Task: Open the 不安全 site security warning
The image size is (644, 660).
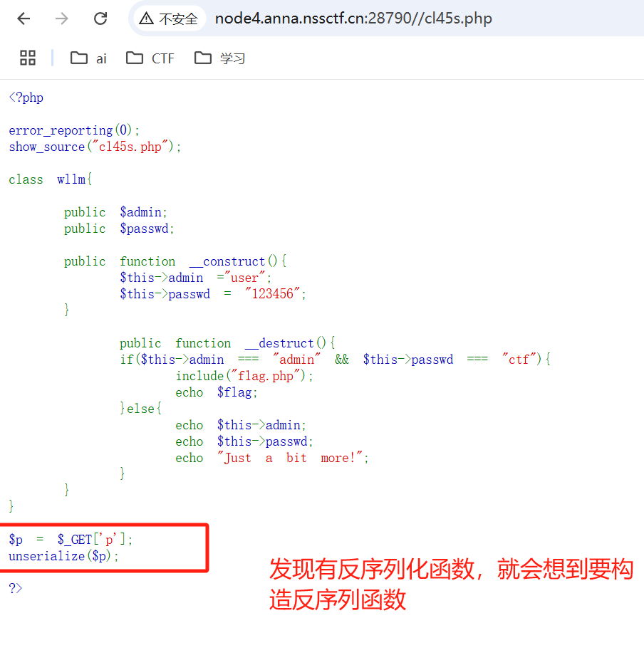Action: 168,19
